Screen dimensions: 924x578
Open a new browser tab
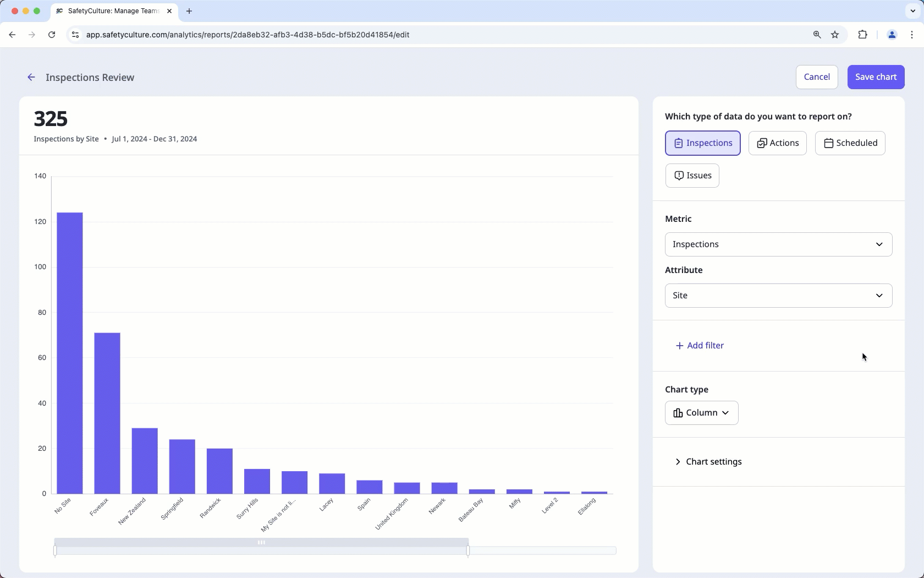click(x=189, y=11)
